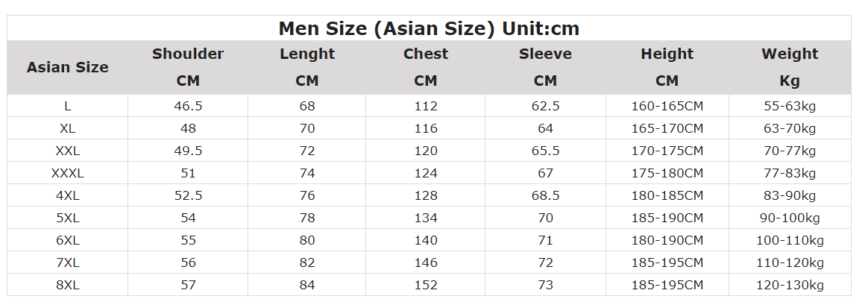Click length value 84 in 8XL row

point(307,286)
